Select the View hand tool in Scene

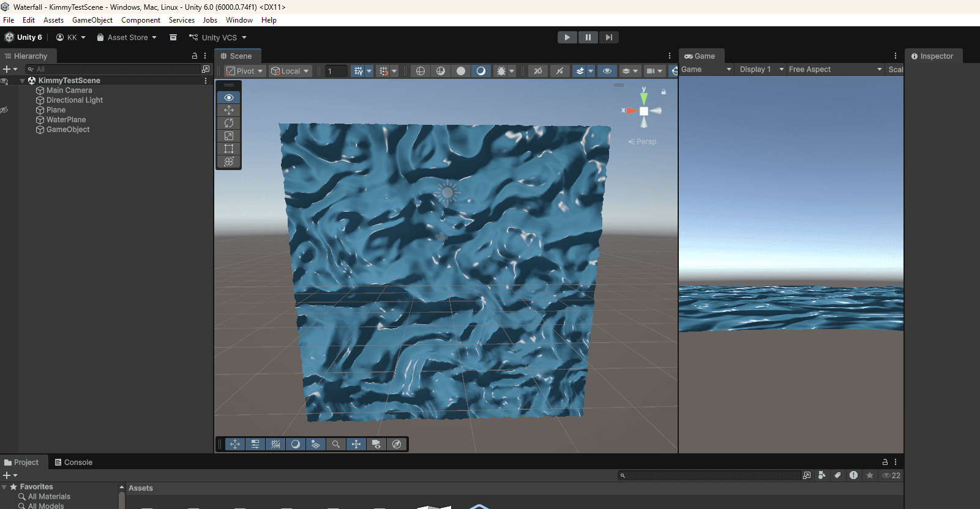(x=229, y=98)
